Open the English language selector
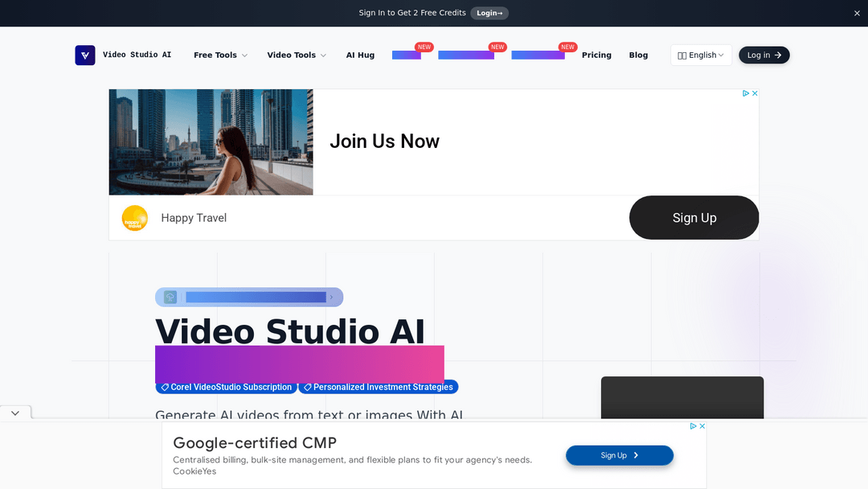This screenshot has height=489, width=868. tap(701, 55)
